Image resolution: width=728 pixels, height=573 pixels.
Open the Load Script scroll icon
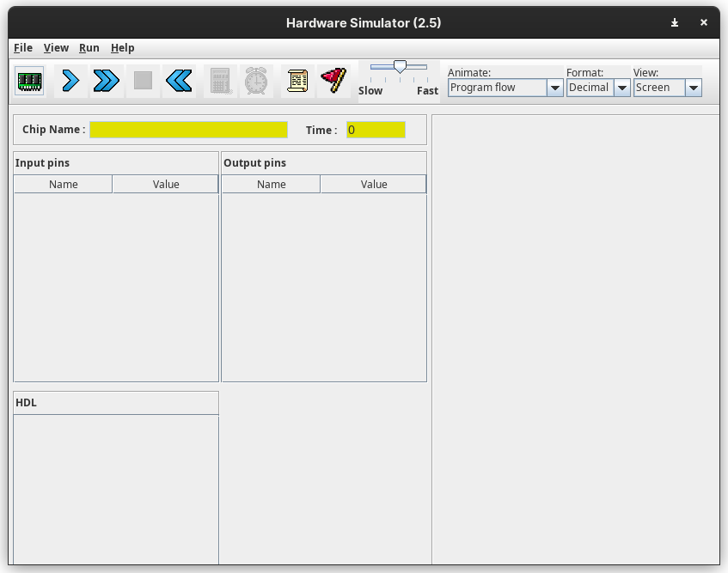coord(297,82)
